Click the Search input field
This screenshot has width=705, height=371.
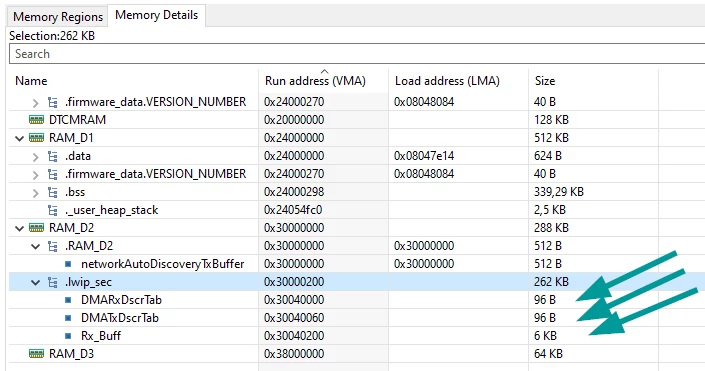357,54
